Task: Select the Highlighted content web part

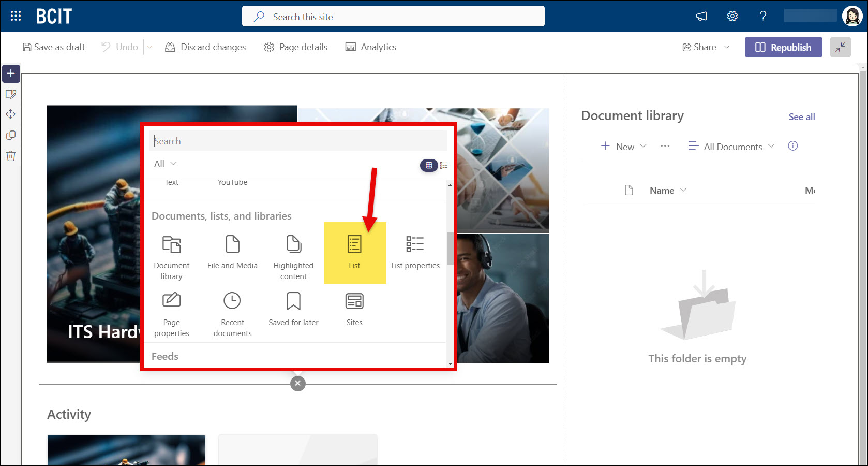Action: coord(293,257)
